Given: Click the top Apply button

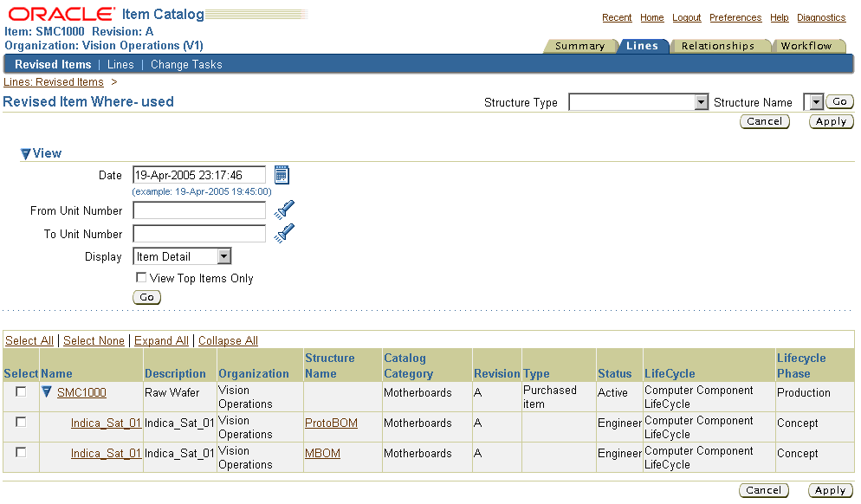Looking at the screenshot, I should click(831, 121).
